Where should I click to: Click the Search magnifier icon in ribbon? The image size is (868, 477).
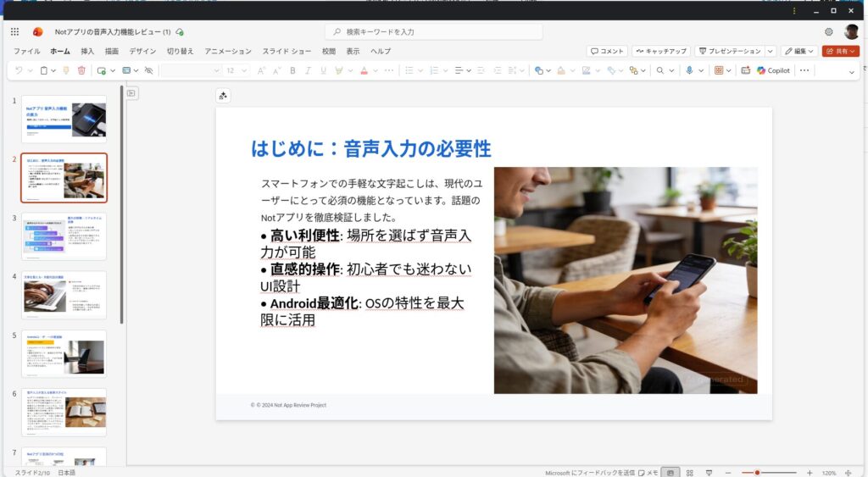(659, 70)
